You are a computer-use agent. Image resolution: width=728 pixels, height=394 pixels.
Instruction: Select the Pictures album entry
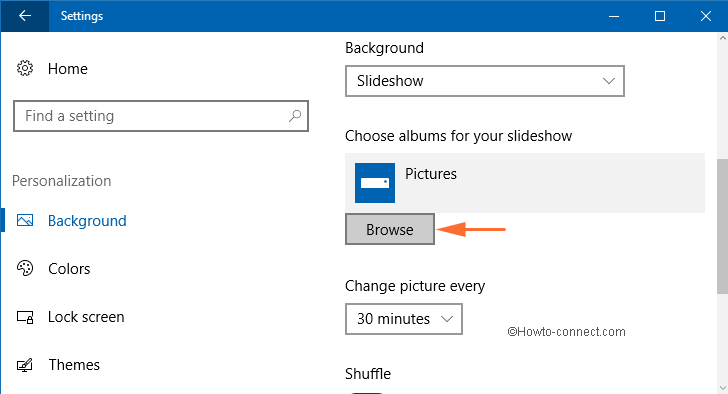[x=525, y=183]
